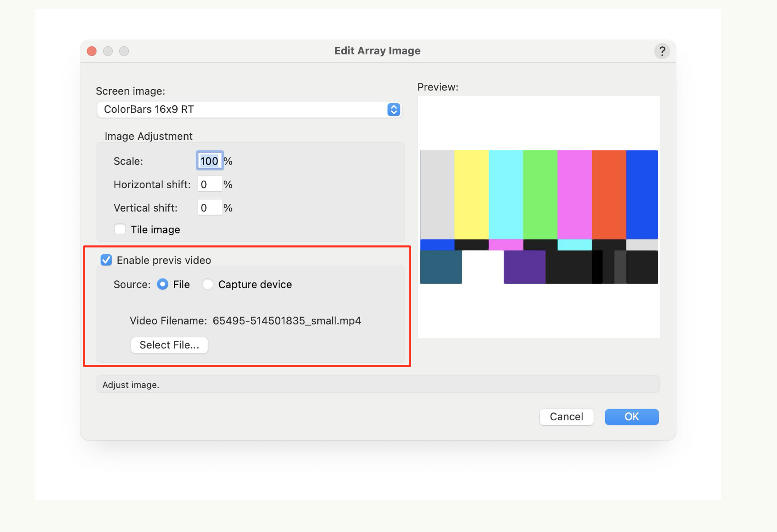The width and height of the screenshot is (777, 532).
Task: Click the yellow minimize window button
Action: click(108, 51)
